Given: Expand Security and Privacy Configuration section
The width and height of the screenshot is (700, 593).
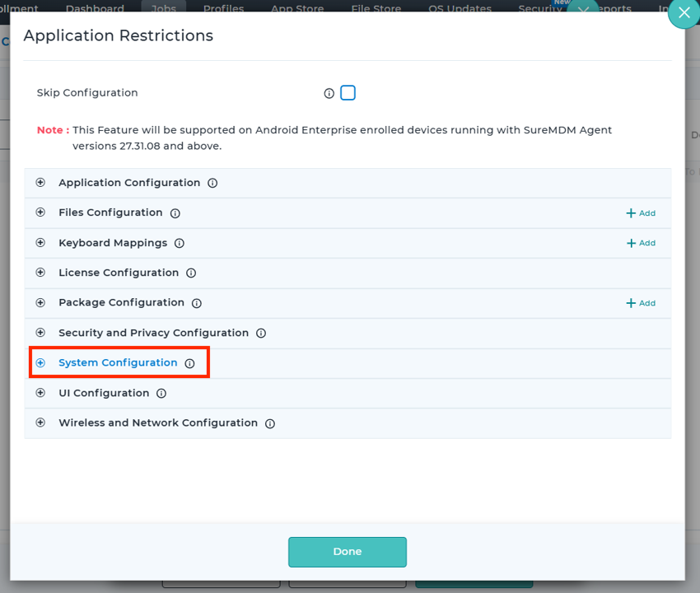Looking at the screenshot, I should tap(40, 333).
